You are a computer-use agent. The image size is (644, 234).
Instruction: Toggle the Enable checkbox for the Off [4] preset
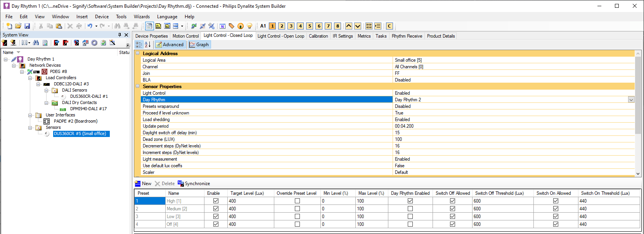tap(216, 224)
